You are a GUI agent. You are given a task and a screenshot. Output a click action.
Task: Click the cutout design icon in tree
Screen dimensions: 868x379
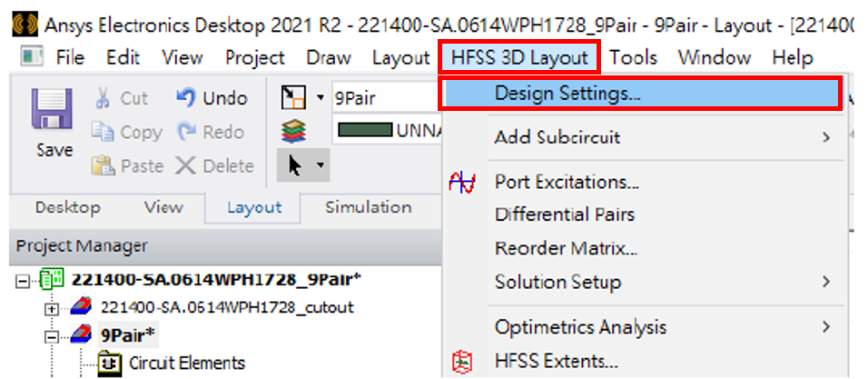(82, 307)
